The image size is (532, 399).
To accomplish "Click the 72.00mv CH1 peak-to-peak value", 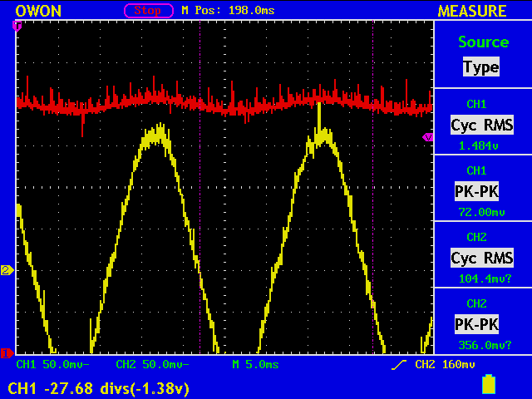I will (x=481, y=213).
